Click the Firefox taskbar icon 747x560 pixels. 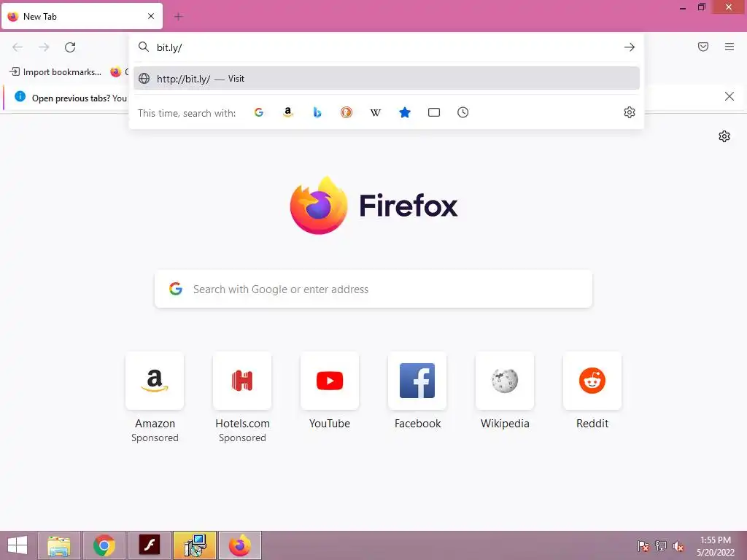pos(239,545)
